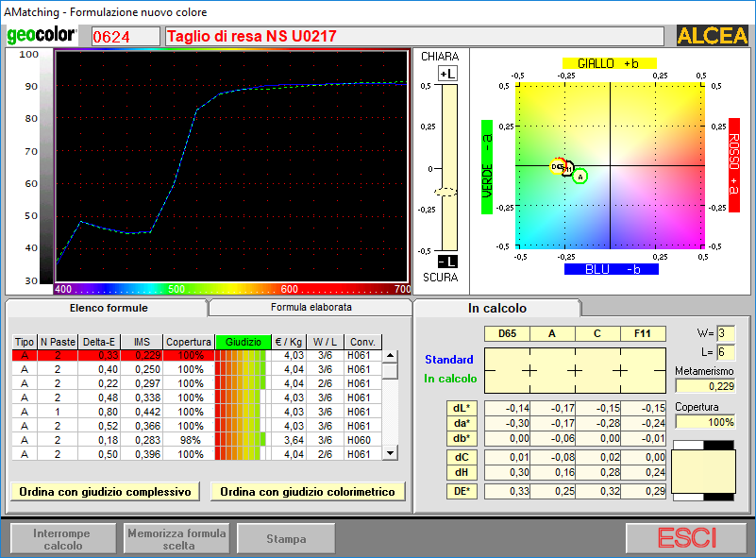The image size is (756, 558).
Task: Click the C illuminant column header
Action: pos(597,333)
